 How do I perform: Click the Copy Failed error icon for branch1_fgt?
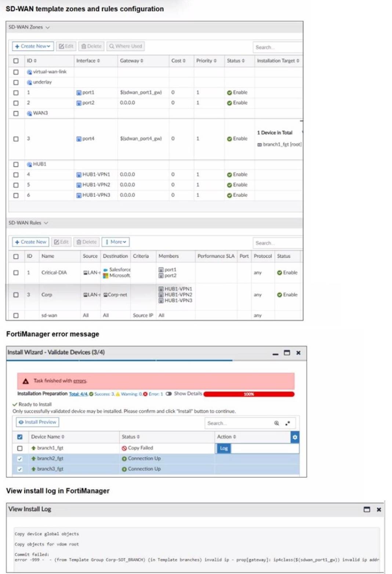pyautogui.click(x=124, y=448)
